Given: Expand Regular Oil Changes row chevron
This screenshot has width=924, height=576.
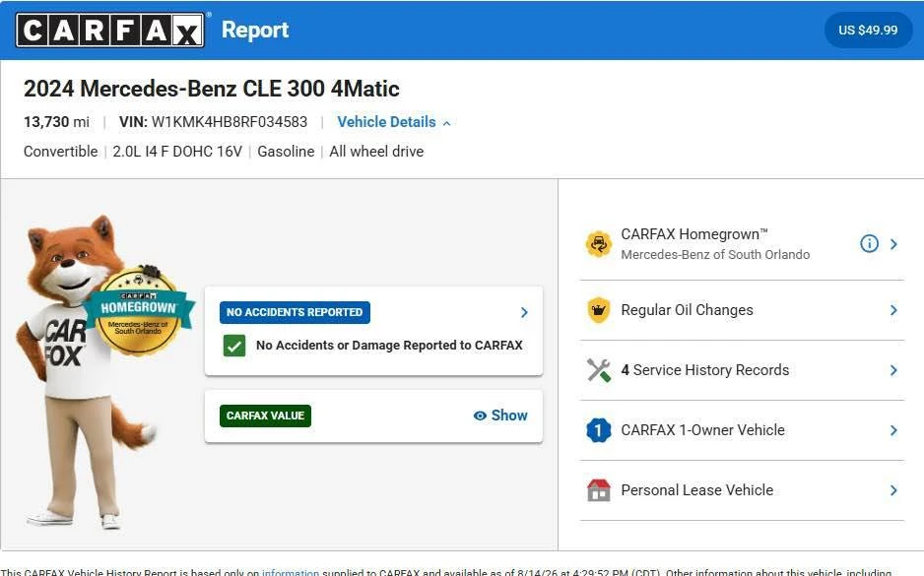Looking at the screenshot, I should pyautogui.click(x=893, y=310).
